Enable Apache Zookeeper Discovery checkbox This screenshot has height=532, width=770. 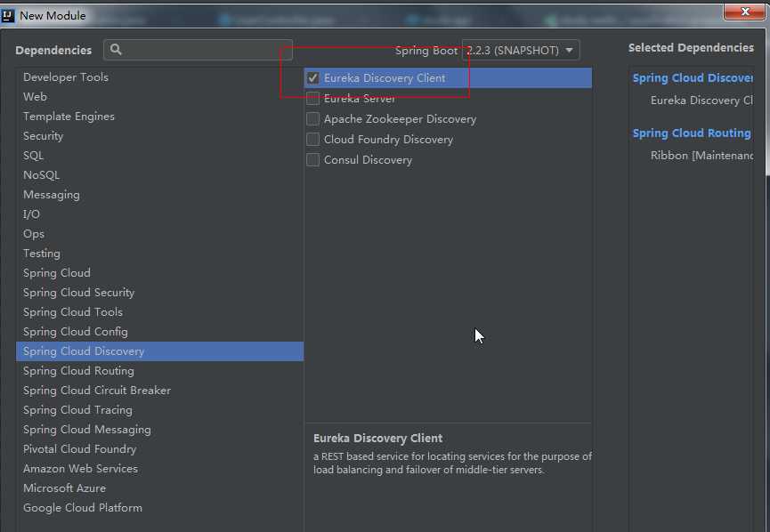click(x=312, y=119)
